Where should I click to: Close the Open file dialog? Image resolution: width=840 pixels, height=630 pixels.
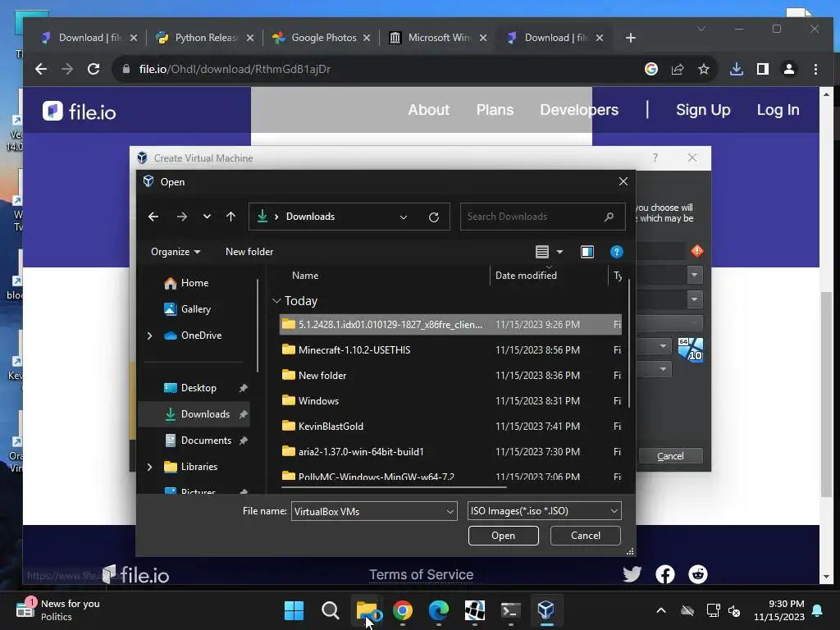(623, 181)
